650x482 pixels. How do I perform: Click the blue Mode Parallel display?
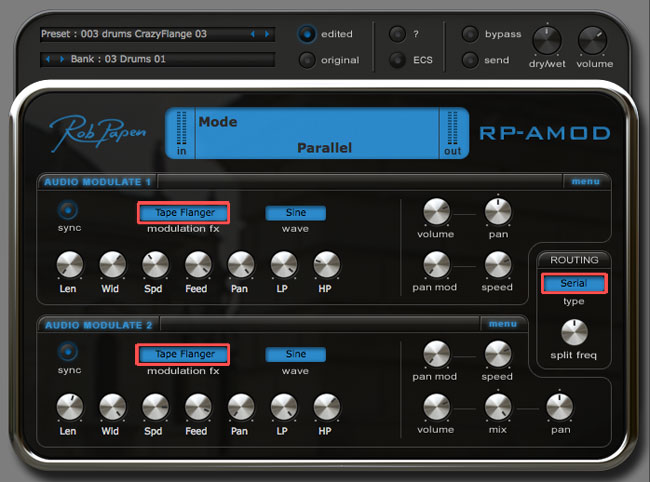317,133
